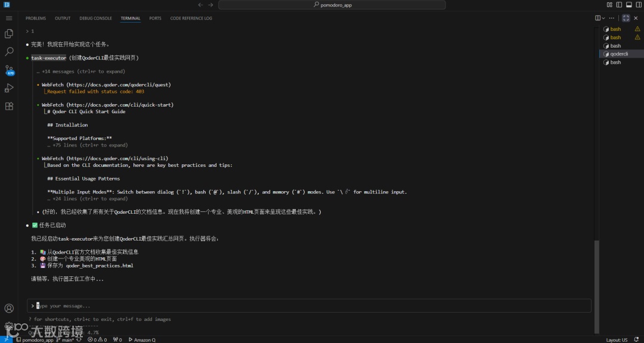The height and width of the screenshot is (343, 644).
Task: Switch to the OUTPUT tab
Action: pyautogui.click(x=63, y=18)
